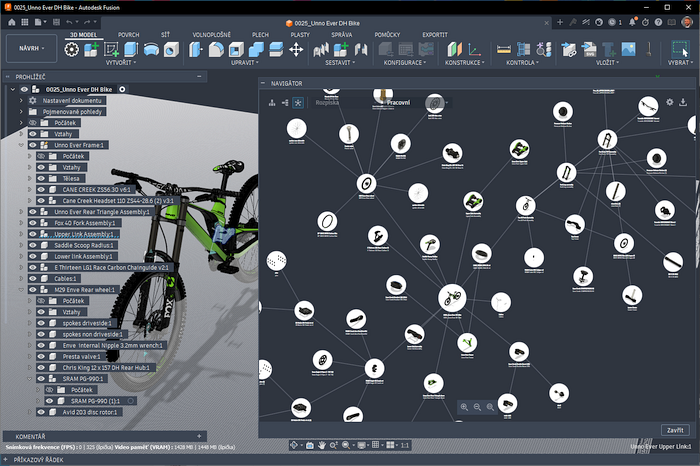The width and height of the screenshot is (700, 466).
Task: Click the Insert SVG icon
Action: pyautogui.click(x=589, y=49)
